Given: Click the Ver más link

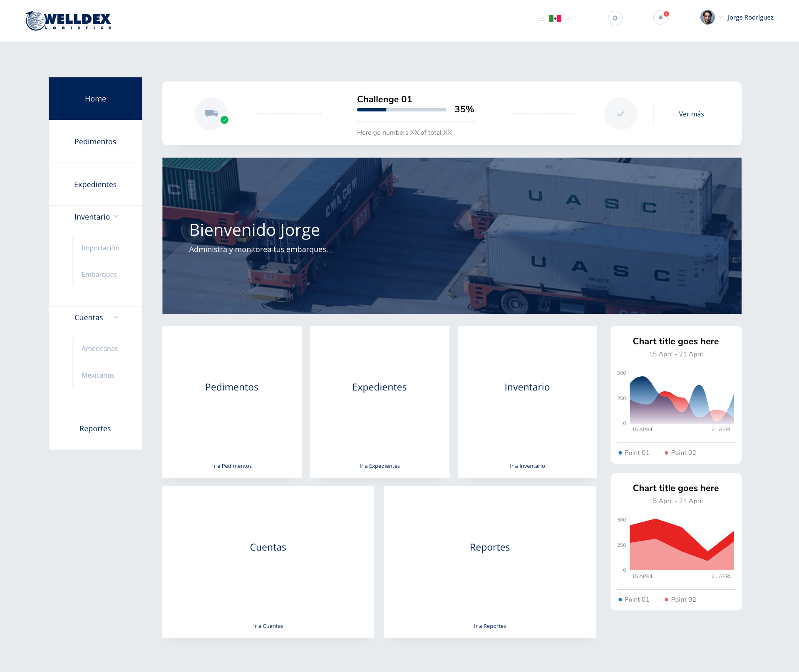Looking at the screenshot, I should pos(691,114).
